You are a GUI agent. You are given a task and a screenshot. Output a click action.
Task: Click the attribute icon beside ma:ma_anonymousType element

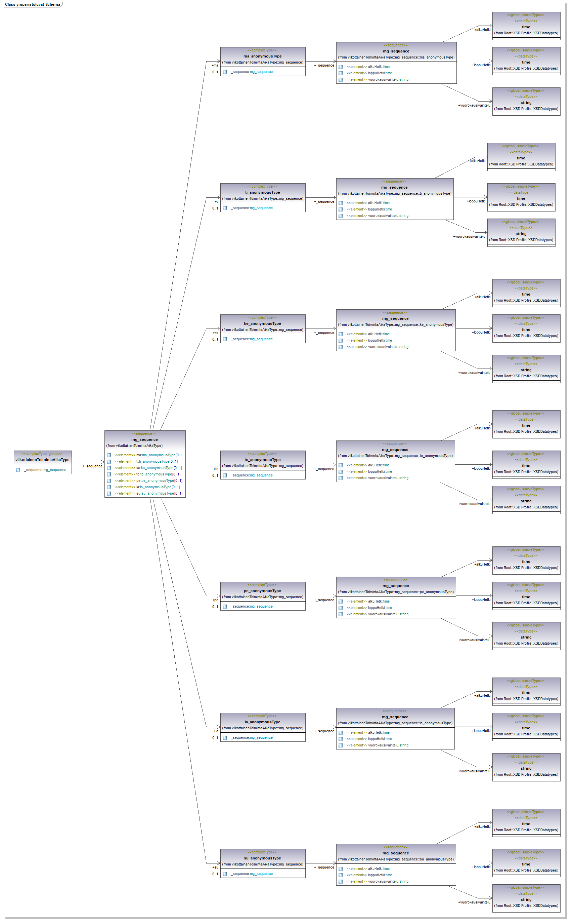108,455
